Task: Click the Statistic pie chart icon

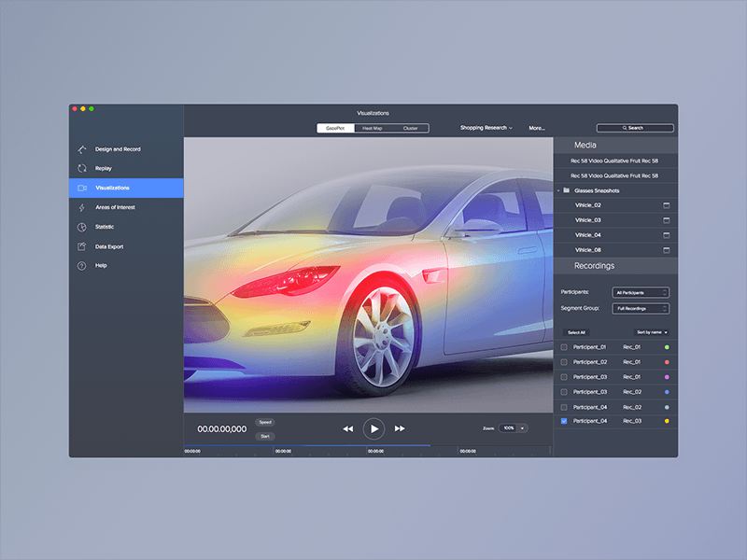Action: pyautogui.click(x=82, y=227)
